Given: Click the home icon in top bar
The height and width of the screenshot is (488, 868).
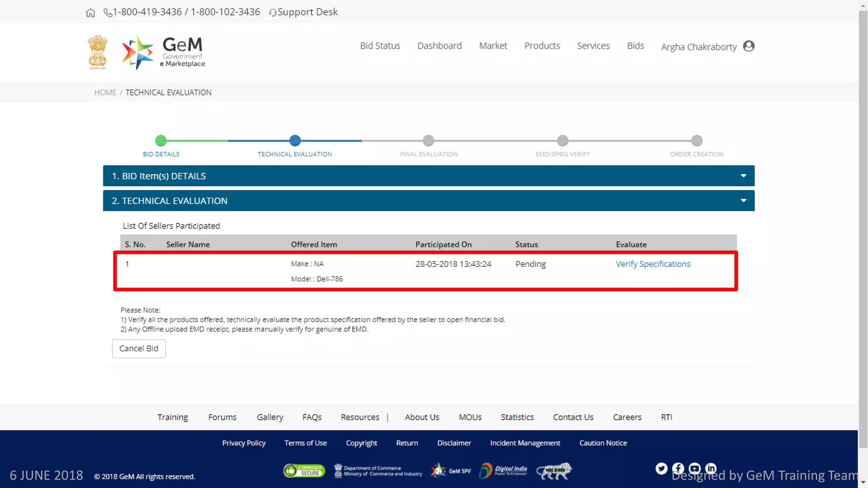Looking at the screenshot, I should [90, 13].
